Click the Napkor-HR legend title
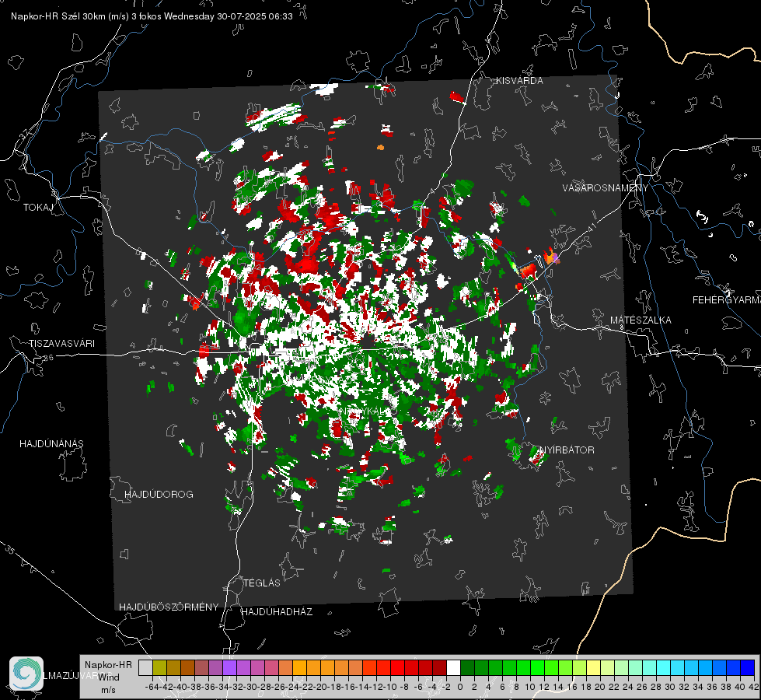The image size is (761, 700). [x=108, y=665]
